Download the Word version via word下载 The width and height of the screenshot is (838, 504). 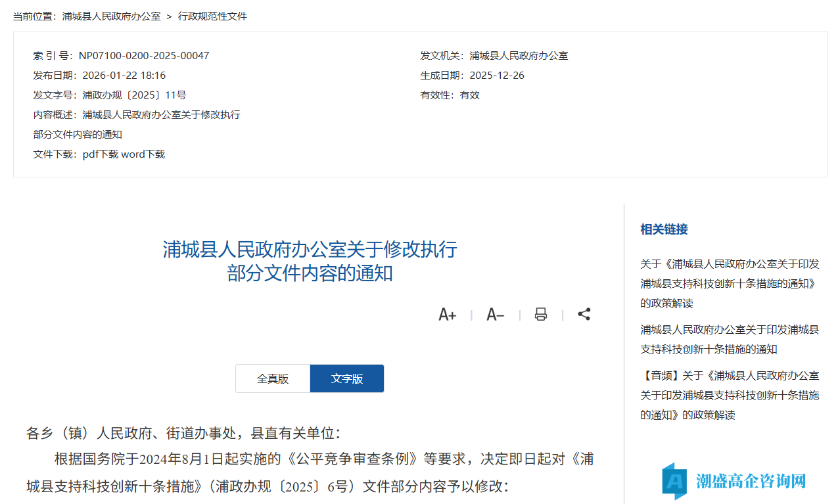pyautogui.click(x=145, y=154)
